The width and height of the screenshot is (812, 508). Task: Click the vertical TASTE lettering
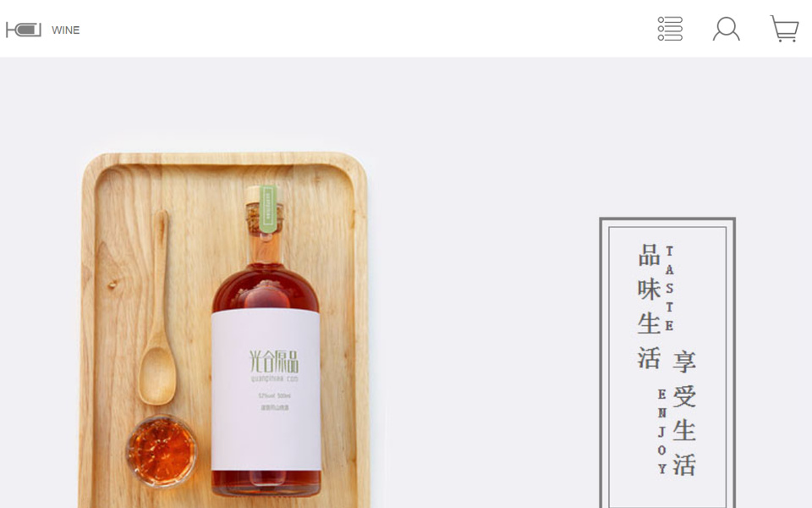click(x=669, y=288)
